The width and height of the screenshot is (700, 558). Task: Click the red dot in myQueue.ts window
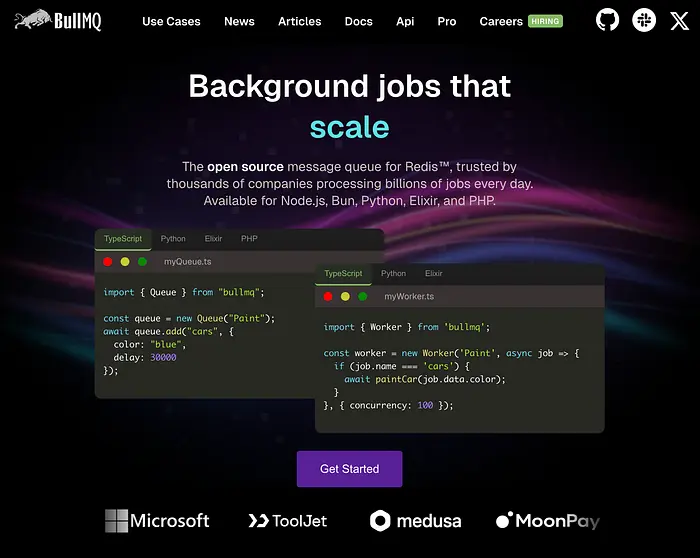[108, 262]
